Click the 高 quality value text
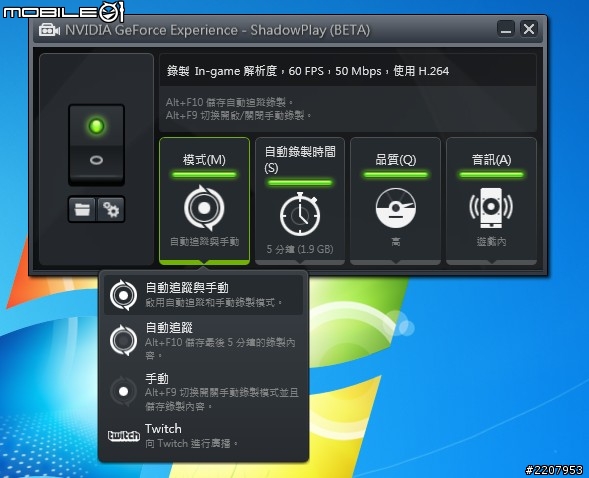This screenshot has width=589, height=478. pos(396,241)
